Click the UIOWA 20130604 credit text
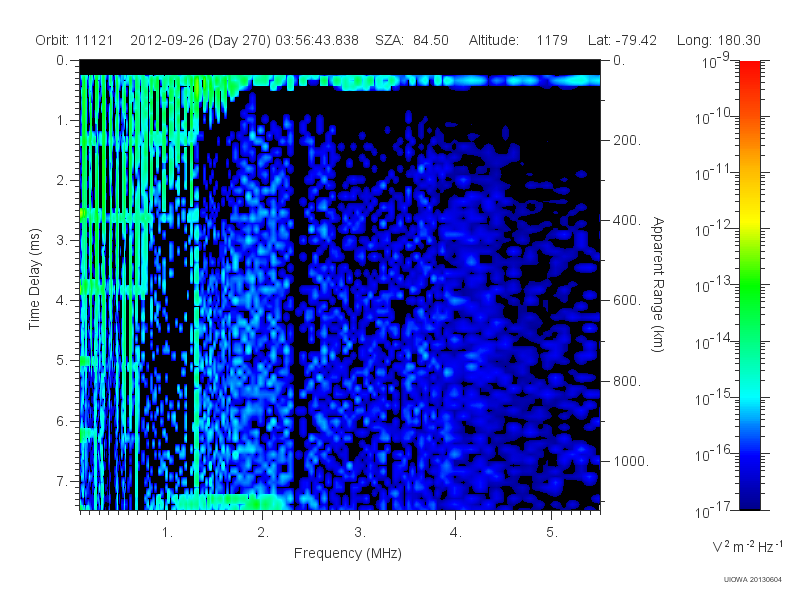800x600 pixels. tap(753, 580)
